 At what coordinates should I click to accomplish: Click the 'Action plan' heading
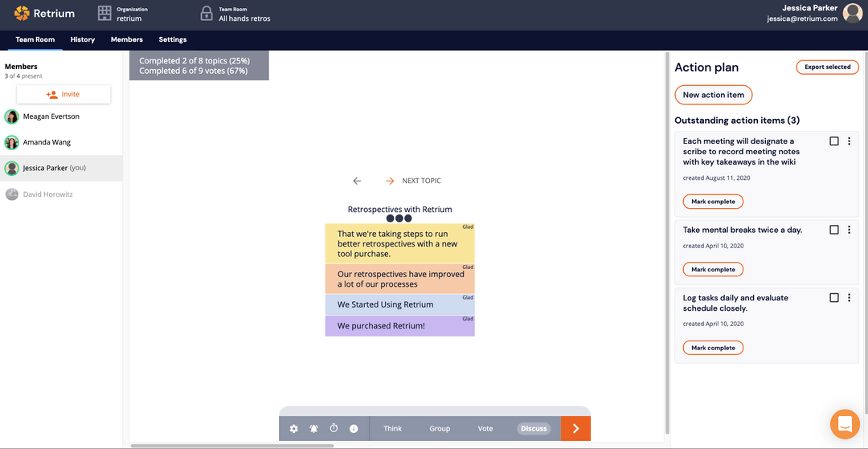[706, 67]
